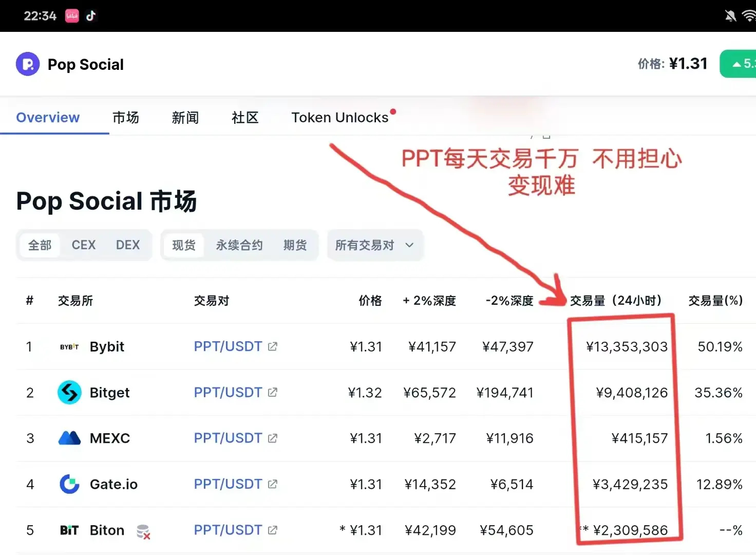Open external link icon in MEXC row
This screenshot has width=756, height=555.
(x=273, y=438)
